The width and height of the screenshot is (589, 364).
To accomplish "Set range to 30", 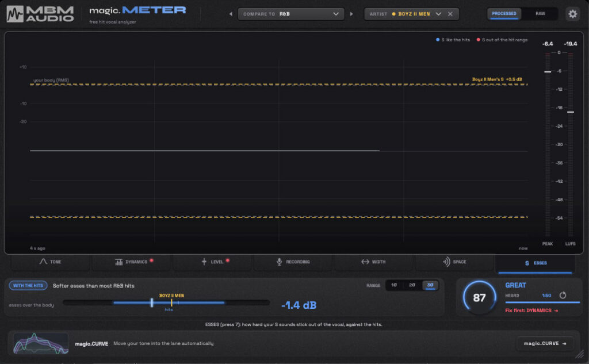I will (430, 285).
